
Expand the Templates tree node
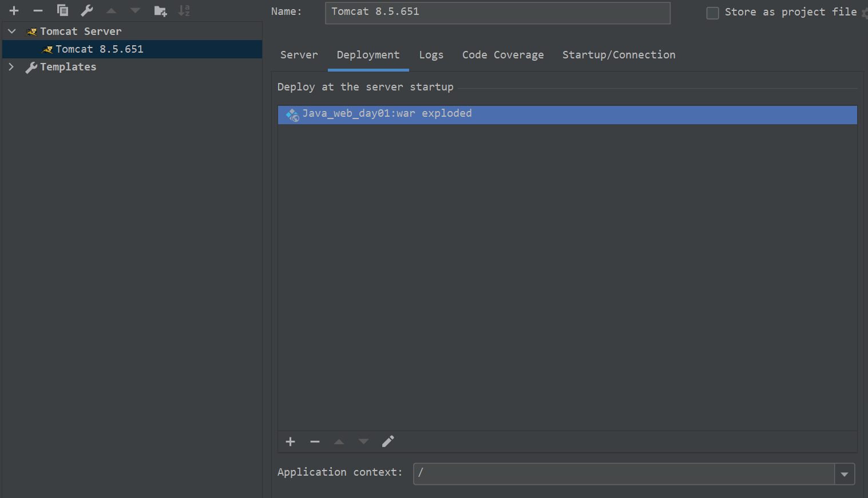[11, 66]
